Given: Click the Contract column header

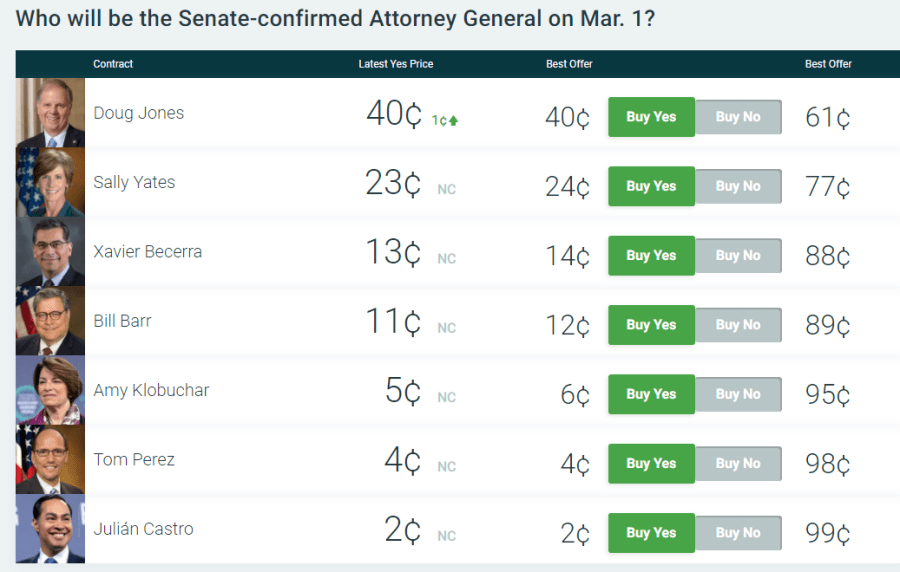Looking at the screenshot, I should pyautogui.click(x=113, y=64).
